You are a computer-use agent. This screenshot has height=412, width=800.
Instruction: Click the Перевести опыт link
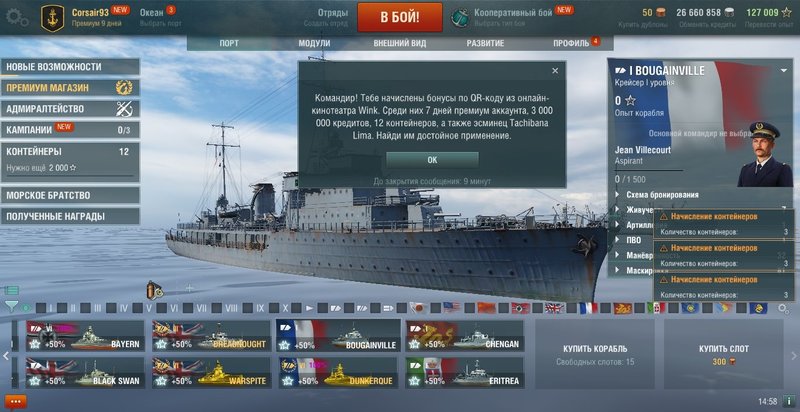768,24
